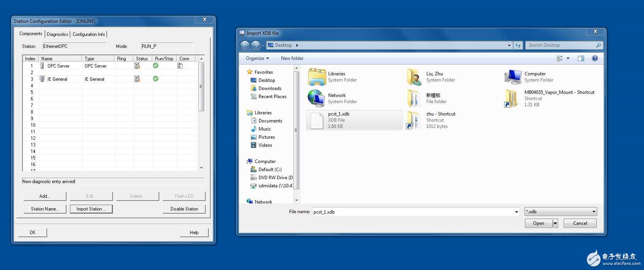The image size is (644, 270).
Task: Select pcst_1.xdb file icon
Action: (x=317, y=121)
